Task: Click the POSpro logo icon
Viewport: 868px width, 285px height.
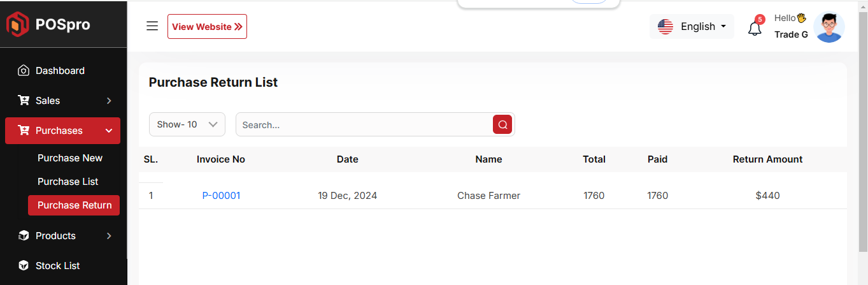Action: tap(18, 25)
